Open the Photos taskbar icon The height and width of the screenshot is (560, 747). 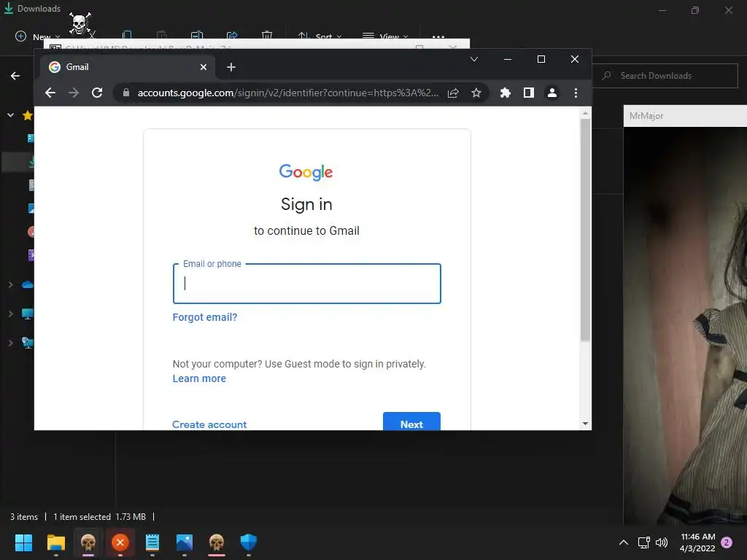185,542
